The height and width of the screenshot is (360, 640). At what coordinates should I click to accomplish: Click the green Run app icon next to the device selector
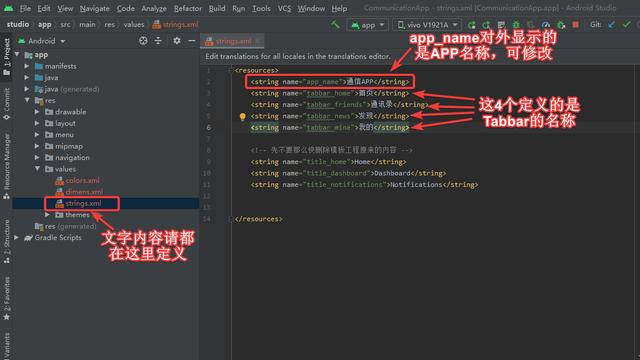click(471, 25)
